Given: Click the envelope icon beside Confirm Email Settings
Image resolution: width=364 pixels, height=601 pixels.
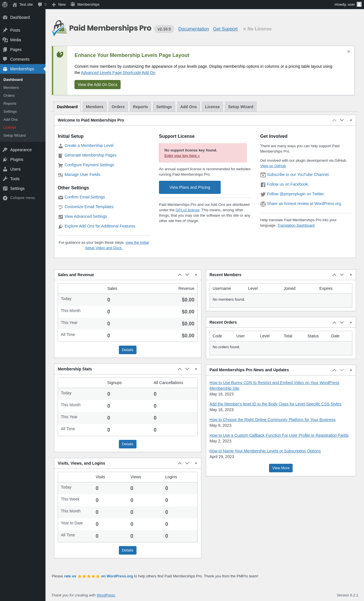Looking at the screenshot, I should coord(61,197).
